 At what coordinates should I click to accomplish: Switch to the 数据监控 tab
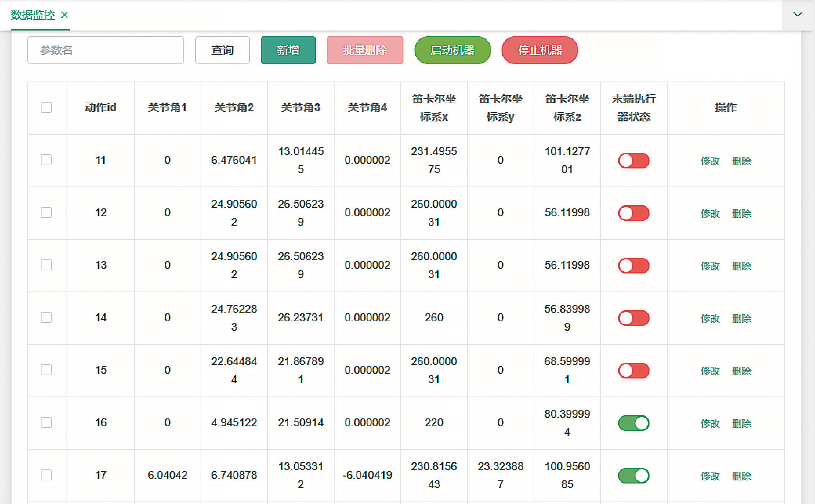pos(33,15)
